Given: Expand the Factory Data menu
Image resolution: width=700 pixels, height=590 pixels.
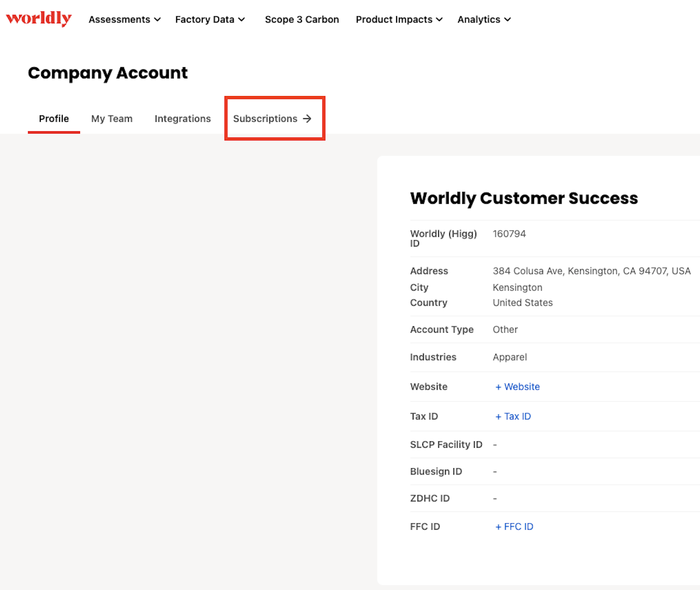Looking at the screenshot, I should [210, 20].
